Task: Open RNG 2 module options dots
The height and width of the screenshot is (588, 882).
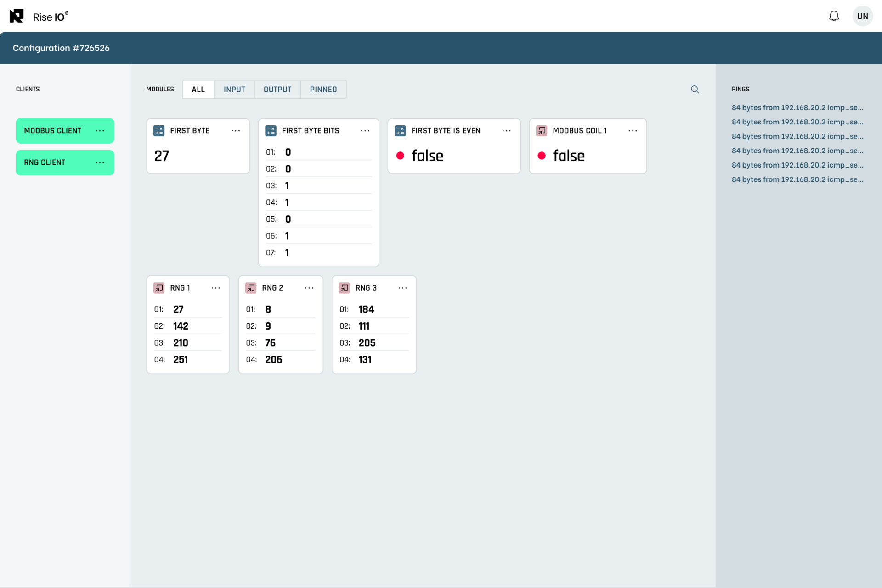Action: pyautogui.click(x=309, y=288)
